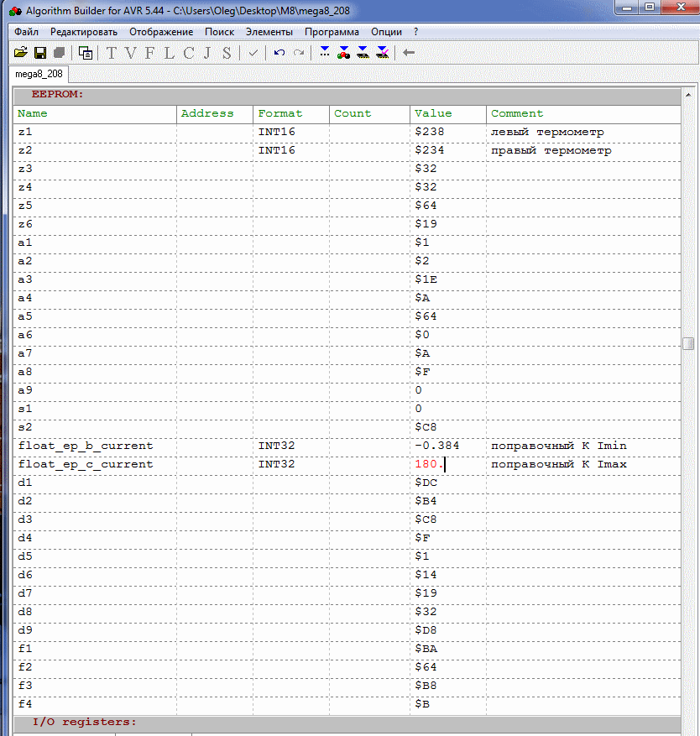Click the back arrow toolbar icon
This screenshot has height=736, width=700.
(409, 53)
